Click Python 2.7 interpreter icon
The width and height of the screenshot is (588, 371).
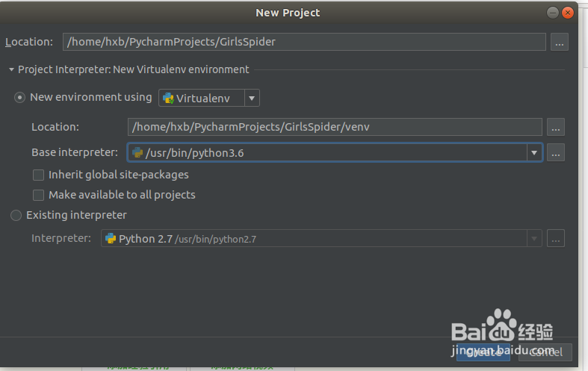(111, 239)
